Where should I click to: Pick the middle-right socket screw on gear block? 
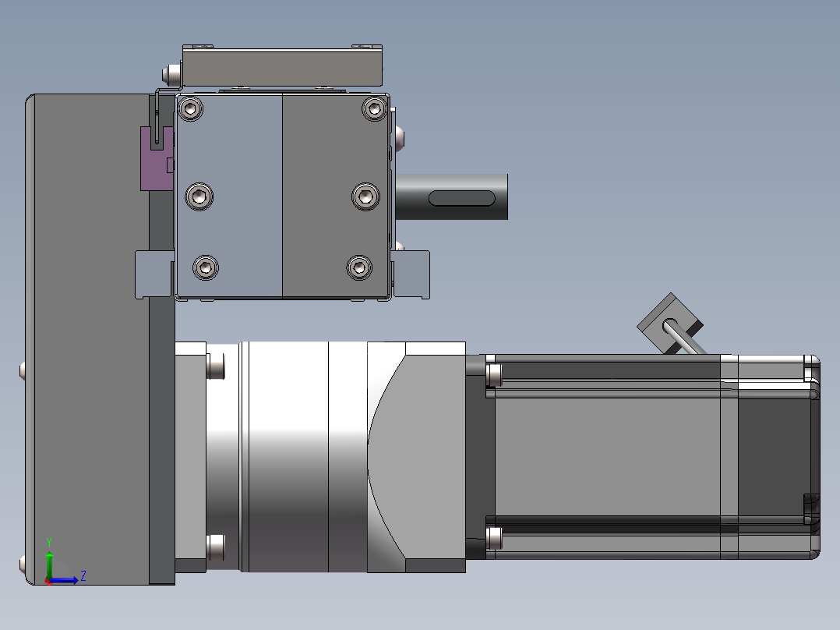click(366, 196)
